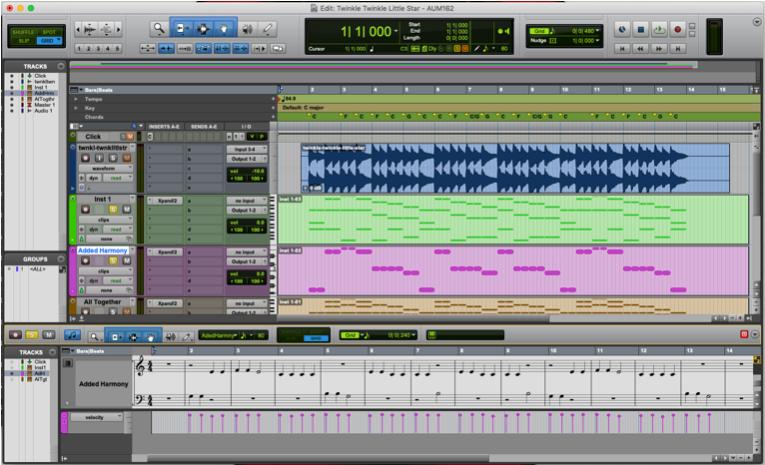765x465 pixels.
Task: Select the Grabber tool in MIDI editor toolbar
Action: point(151,336)
